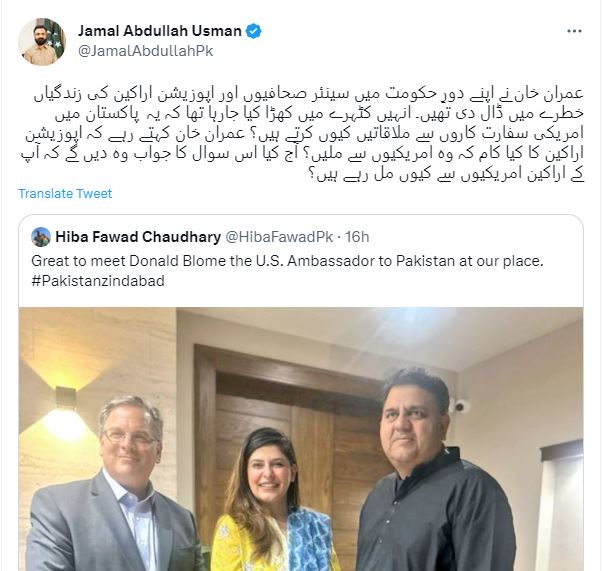Click Hiba Fawad Chaudhary's small avatar

coord(41,237)
